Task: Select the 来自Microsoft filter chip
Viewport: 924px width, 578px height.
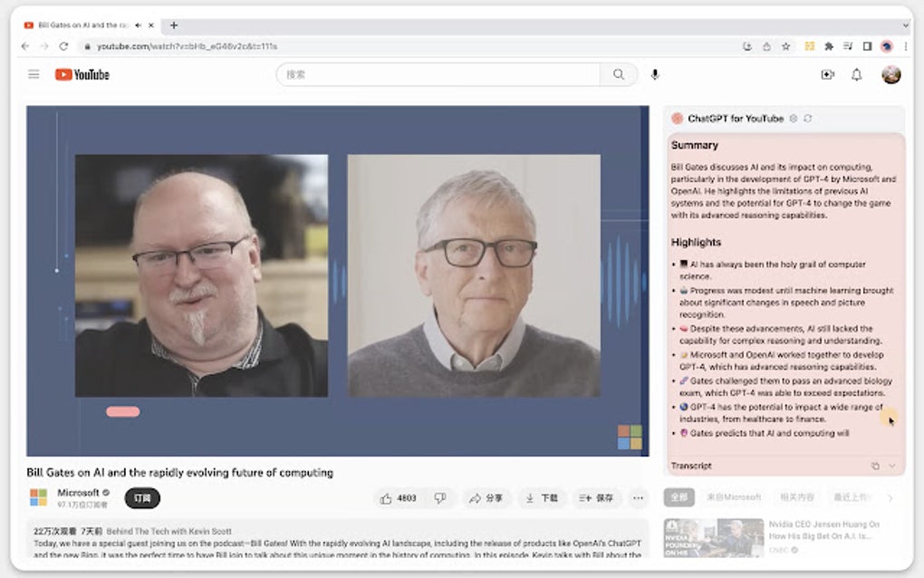Action: tap(734, 497)
